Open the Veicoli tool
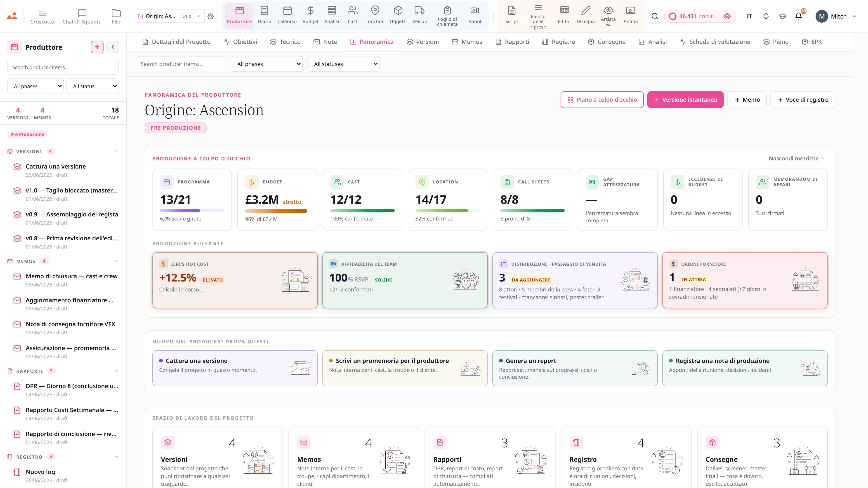The width and height of the screenshot is (868, 488). click(x=420, y=16)
